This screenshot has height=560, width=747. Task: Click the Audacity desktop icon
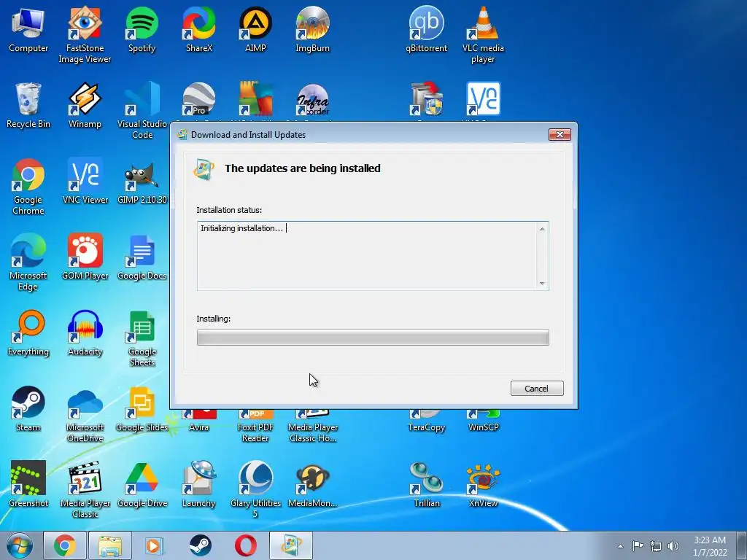coord(85,333)
